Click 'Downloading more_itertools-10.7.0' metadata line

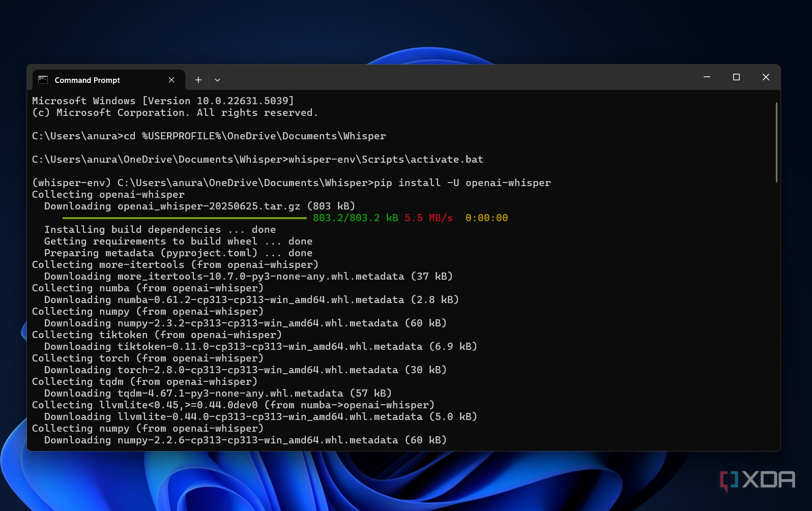[x=248, y=276]
